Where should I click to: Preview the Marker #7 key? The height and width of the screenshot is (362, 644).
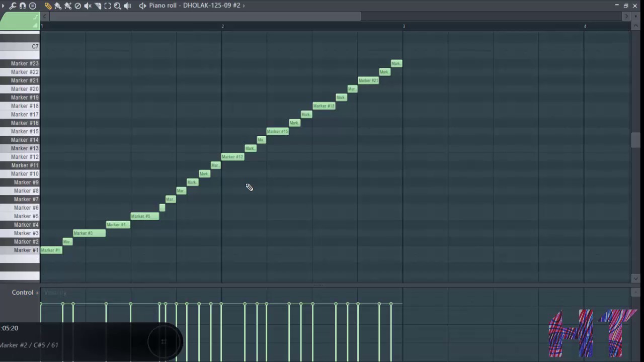20,199
